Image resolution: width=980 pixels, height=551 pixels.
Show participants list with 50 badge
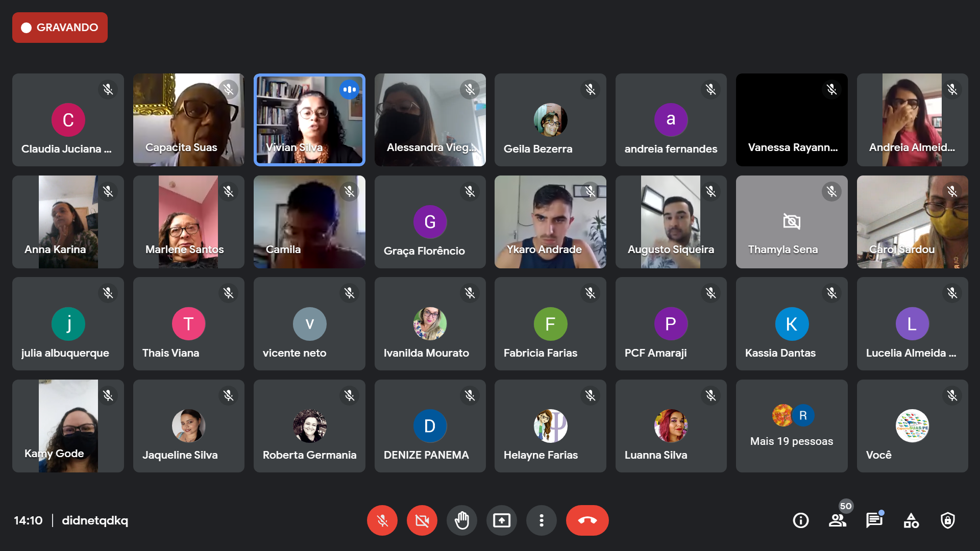[838, 520]
